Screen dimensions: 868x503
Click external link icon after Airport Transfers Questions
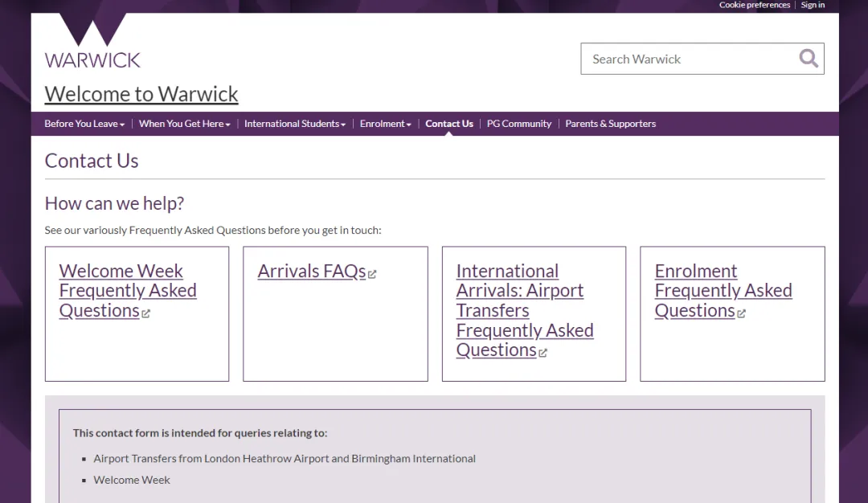543,353
